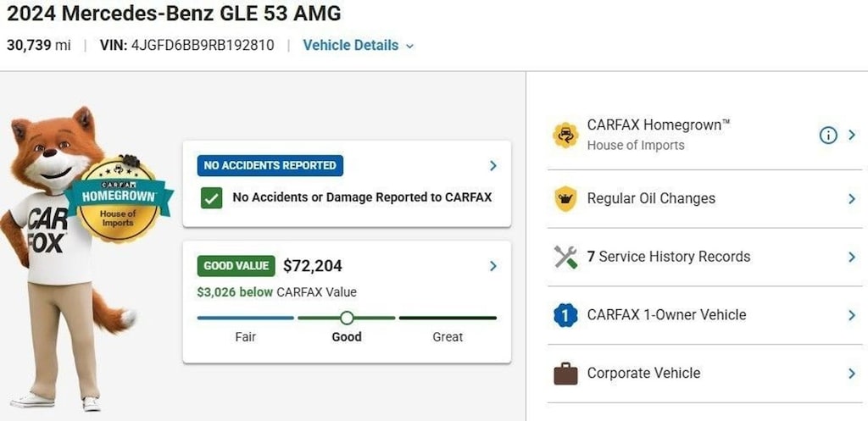
Task: Click the wrench and screwdriver service icon
Action: [x=565, y=257]
